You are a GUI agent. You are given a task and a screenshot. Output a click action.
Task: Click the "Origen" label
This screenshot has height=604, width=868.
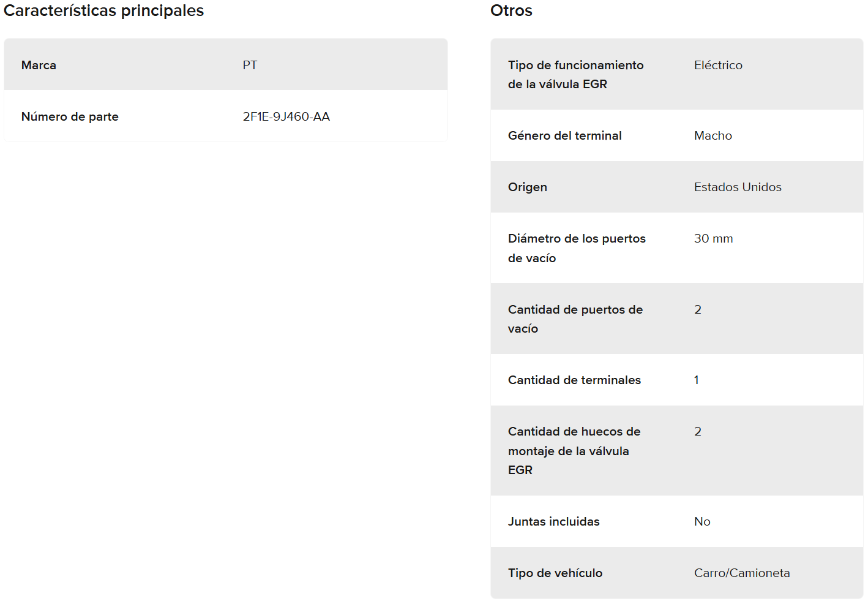point(527,187)
